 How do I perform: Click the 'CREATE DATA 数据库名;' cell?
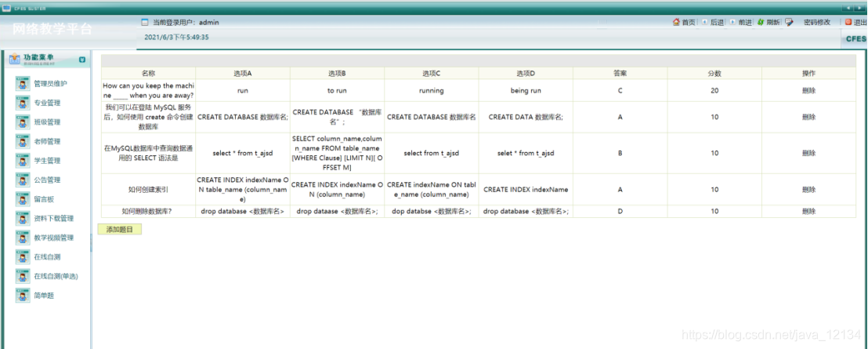(526, 117)
